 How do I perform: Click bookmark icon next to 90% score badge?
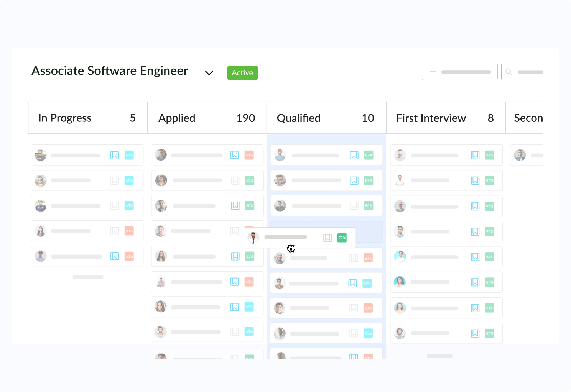[475, 232]
